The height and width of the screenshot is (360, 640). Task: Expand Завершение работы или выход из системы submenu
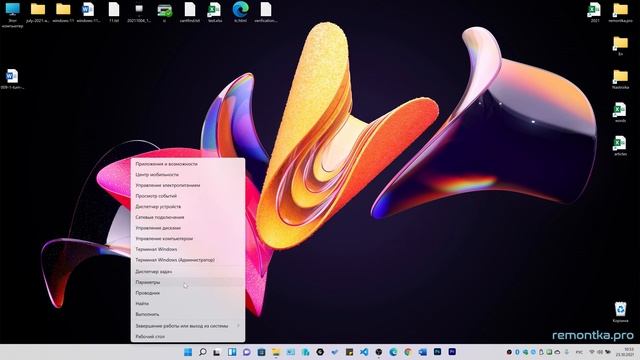click(188, 326)
